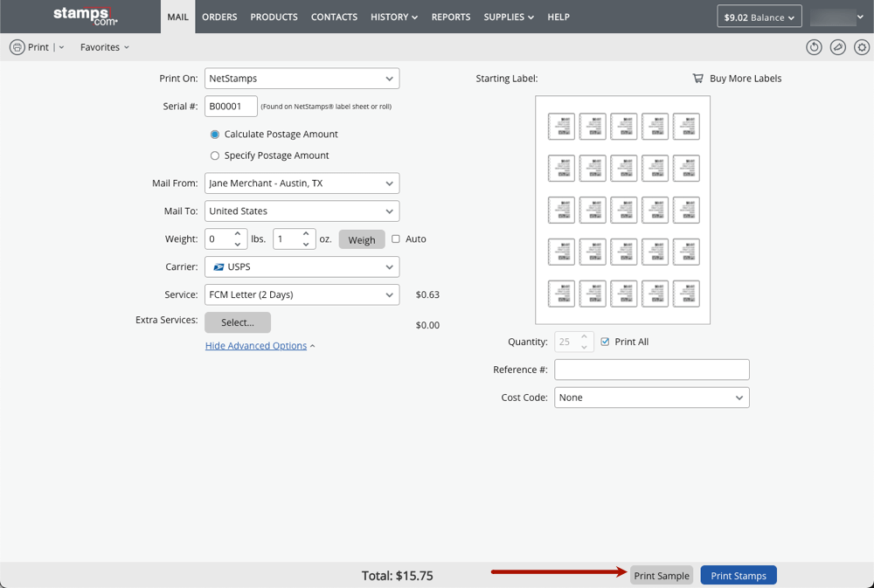Screen dimensions: 874x588
Task: Click the reset circular arrow icon
Action: click(814, 47)
